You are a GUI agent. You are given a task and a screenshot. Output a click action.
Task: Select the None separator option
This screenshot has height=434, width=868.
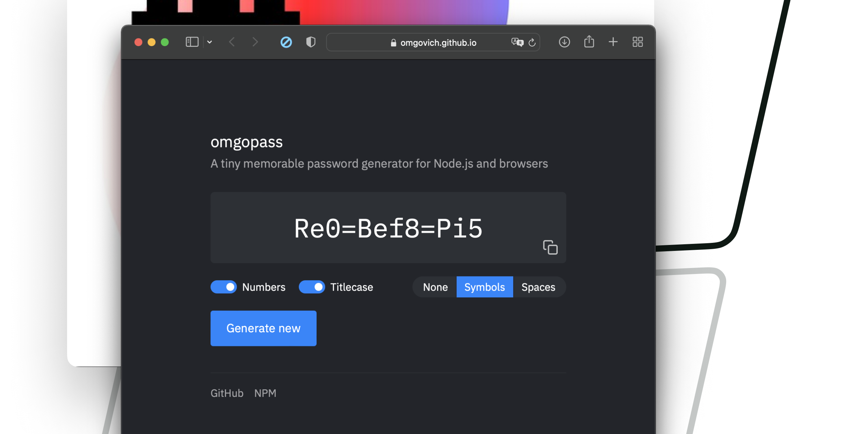pyautogui.click(x=435, y=287)
